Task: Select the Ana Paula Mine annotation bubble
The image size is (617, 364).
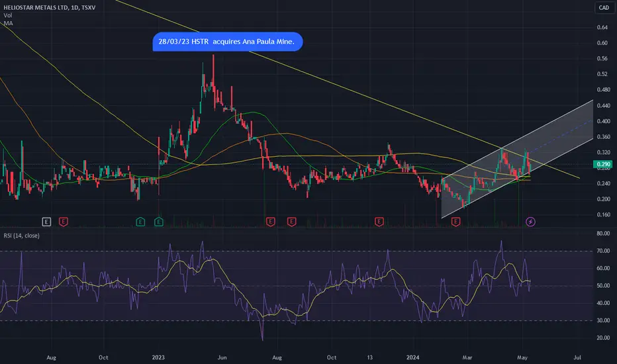Action: pyautogui.click(x=228, y=42)
